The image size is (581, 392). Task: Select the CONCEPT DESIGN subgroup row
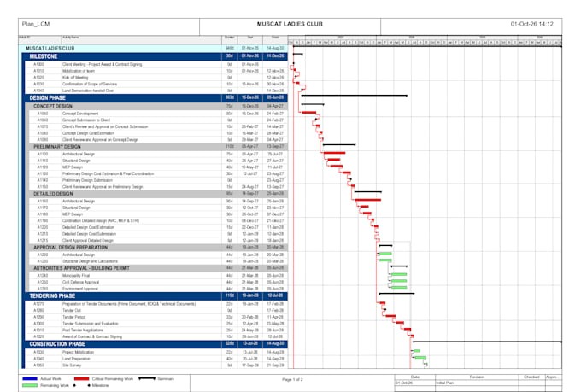pos(156,106)
